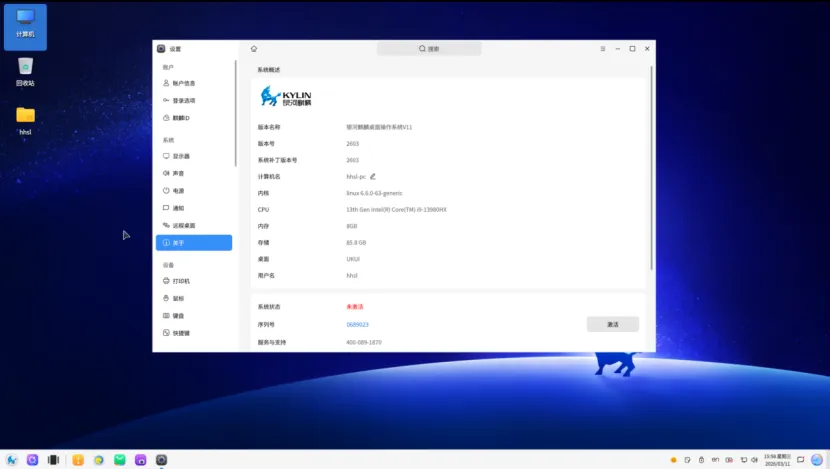This screenshot has height=470, width=831.
Task: Open 远程桌面 remote desktop settings
Action: point(194,226)
